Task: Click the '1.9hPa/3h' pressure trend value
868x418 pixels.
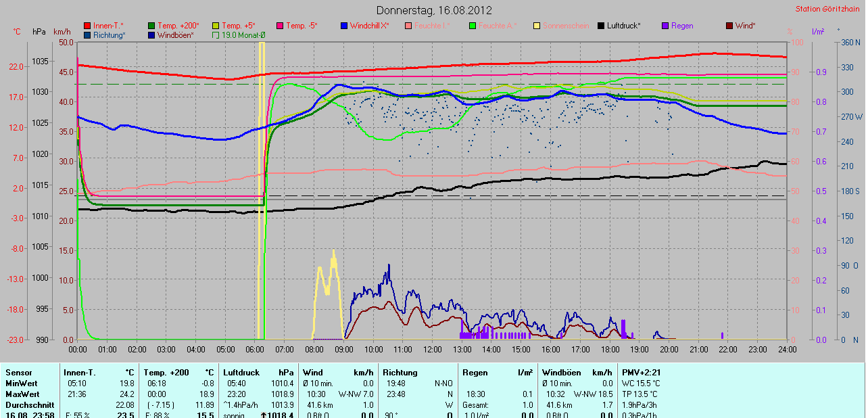Action: (x=638, y=405)
